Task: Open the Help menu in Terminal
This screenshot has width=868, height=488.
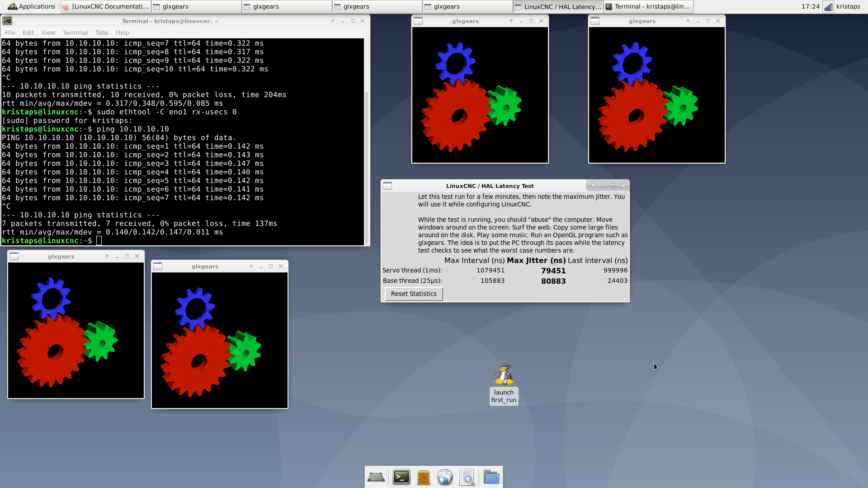Action: (x=122, y=33)
